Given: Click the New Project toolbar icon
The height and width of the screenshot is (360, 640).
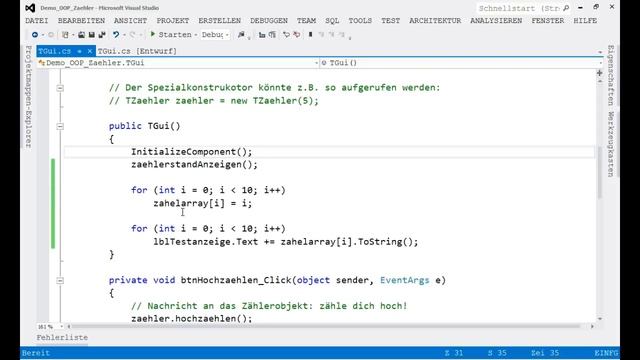Looking at the screenshot, I should pos(65,35).
